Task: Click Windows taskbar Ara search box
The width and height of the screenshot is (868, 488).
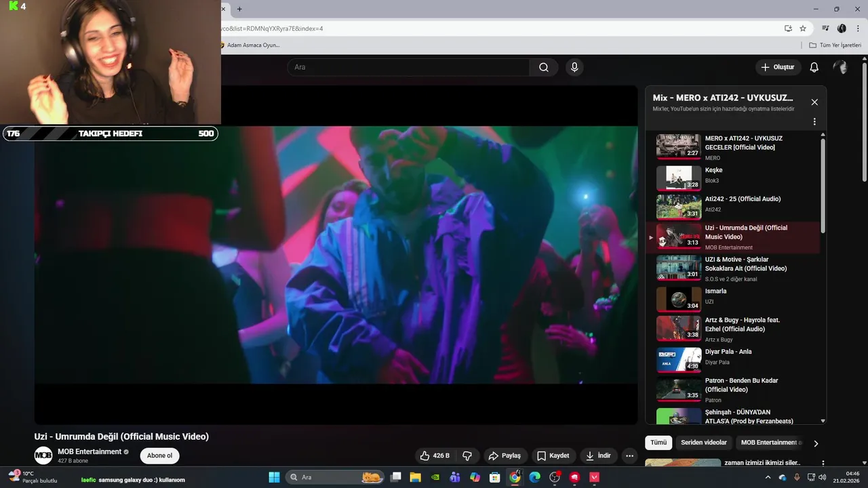Action: [x=334, y=477]
